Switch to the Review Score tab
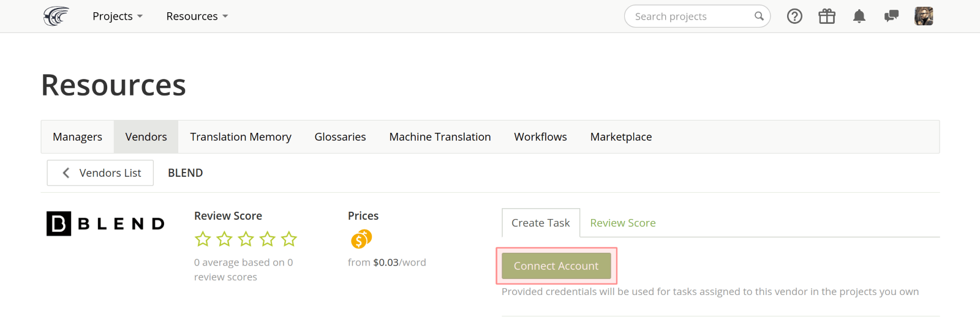980x317 pixels. [x=622, y=223]
